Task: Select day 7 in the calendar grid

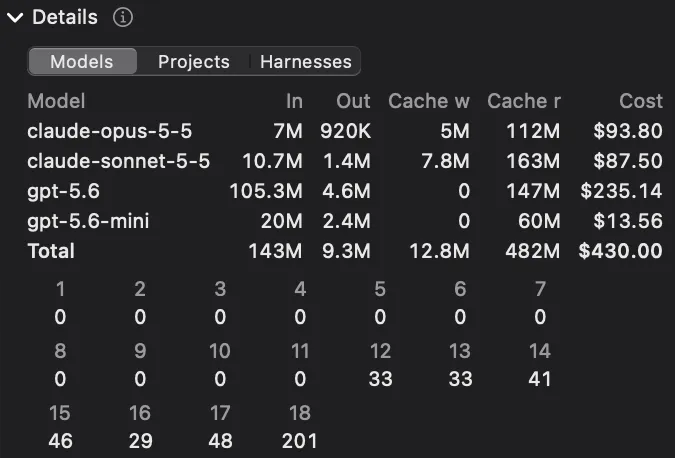Action: (x=540, y=289)
